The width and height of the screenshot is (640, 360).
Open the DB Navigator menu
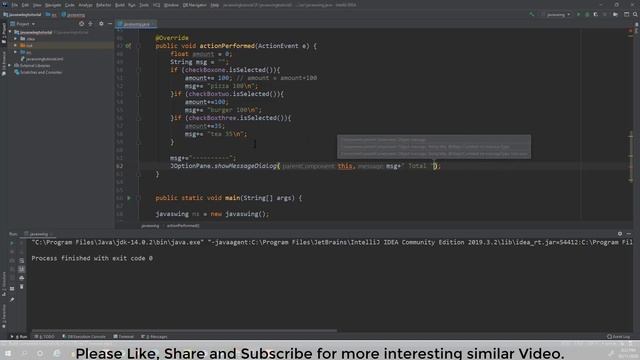(x=195, y=5)
